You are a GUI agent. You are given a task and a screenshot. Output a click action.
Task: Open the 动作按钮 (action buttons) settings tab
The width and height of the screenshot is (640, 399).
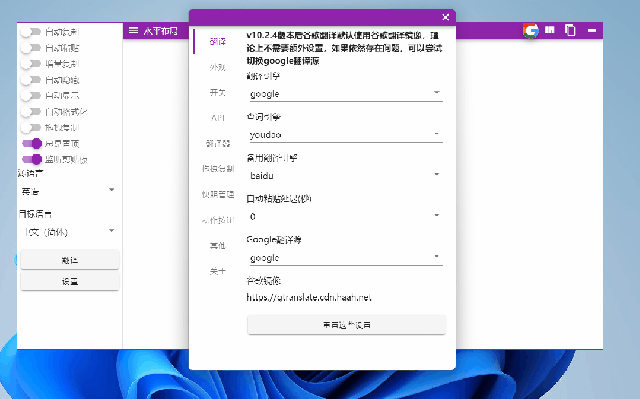click(218, 220)
